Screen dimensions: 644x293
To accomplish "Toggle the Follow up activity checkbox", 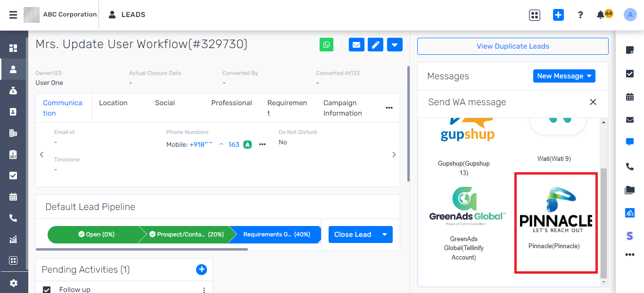I will [47, 290].
